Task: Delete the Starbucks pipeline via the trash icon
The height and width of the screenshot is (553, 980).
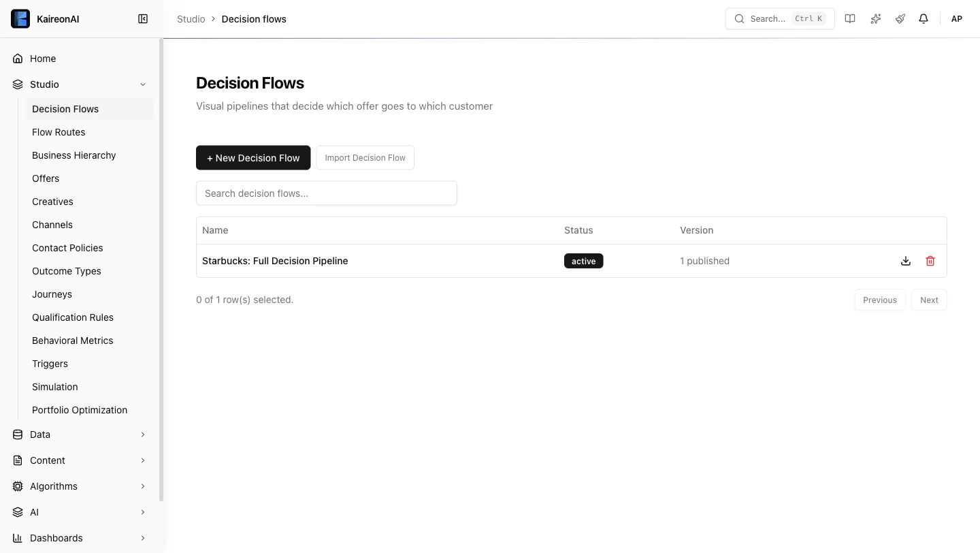Action: pyautogui.click(x=930, y=261)
